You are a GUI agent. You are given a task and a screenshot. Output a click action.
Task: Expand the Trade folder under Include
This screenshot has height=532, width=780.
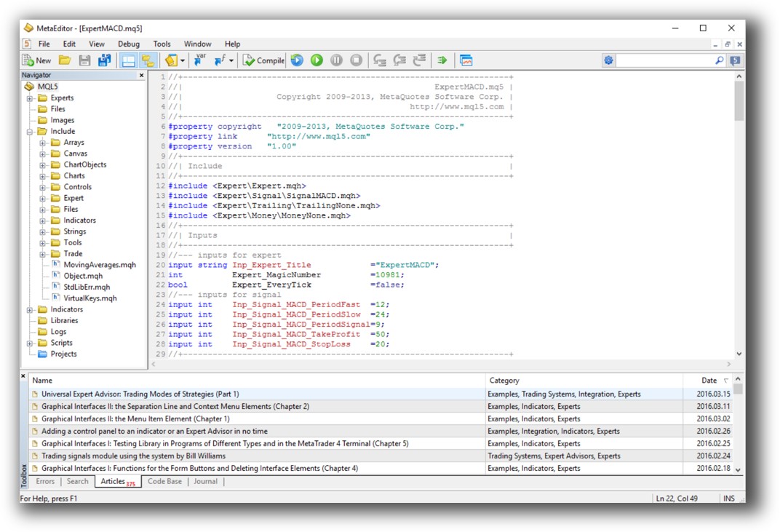pyautogui.click(x=43, y=254)
